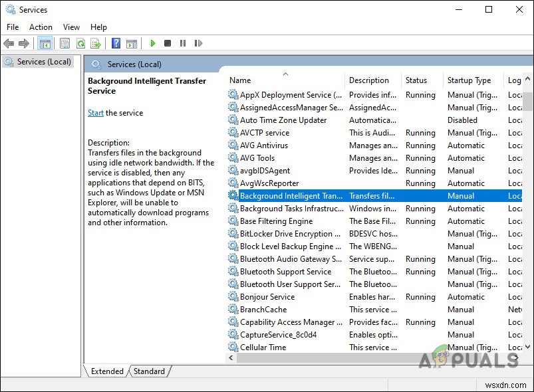Screen dimensions: 534x392
Task: Open the View menu
Action: click(x=71, y=27)
